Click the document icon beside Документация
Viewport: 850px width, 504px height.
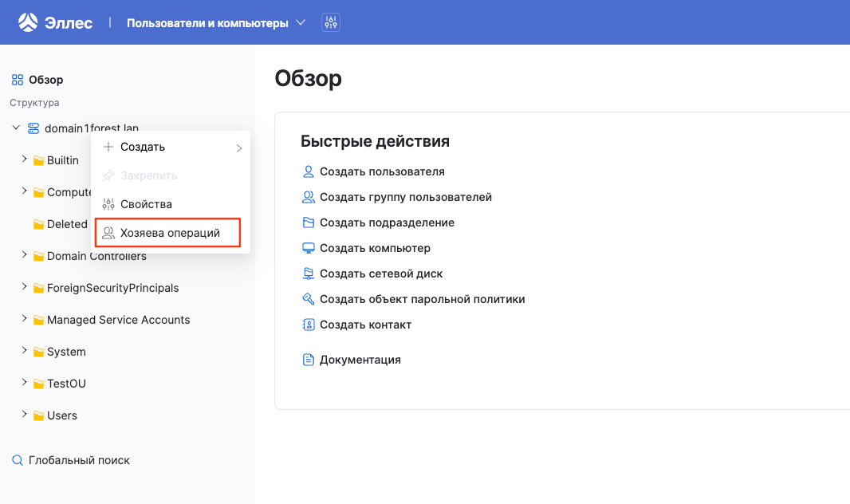(309, 360)
